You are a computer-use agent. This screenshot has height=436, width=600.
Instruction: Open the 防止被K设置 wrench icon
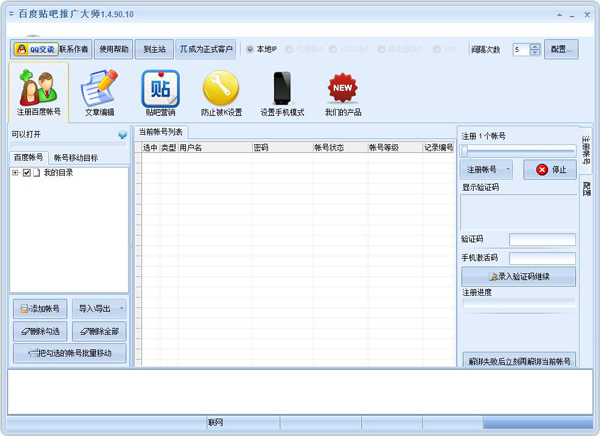[221, 92]
